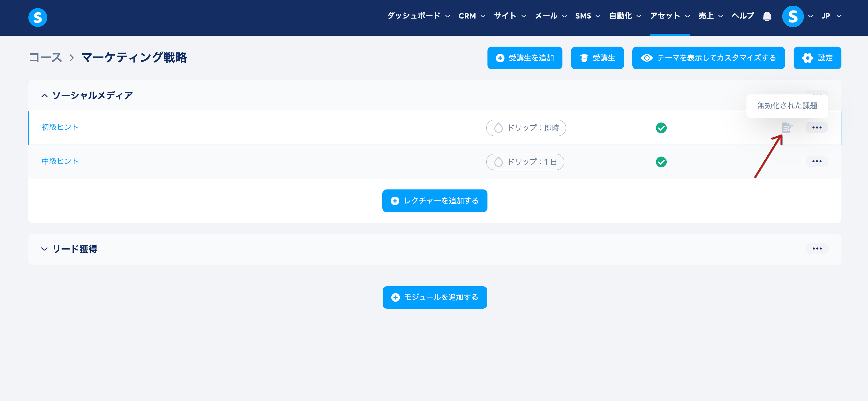The width and height of the screenshot is (868, 401).
Task: Click the 受講生 button
Action: (597, 58)
